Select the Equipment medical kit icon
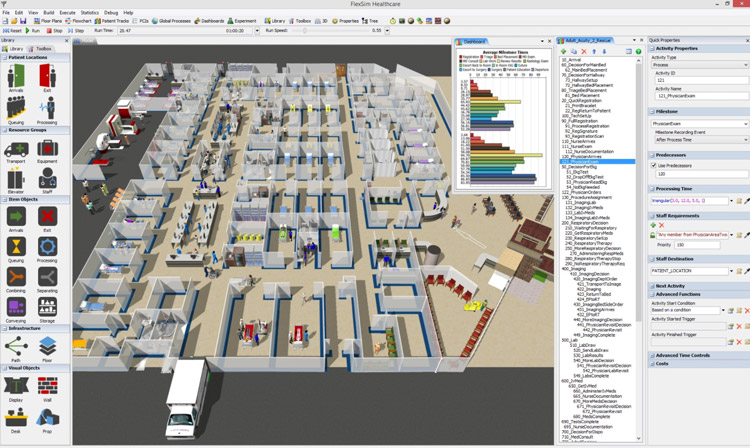The height and width of the screenshot is (448, 750). (47, 149)
